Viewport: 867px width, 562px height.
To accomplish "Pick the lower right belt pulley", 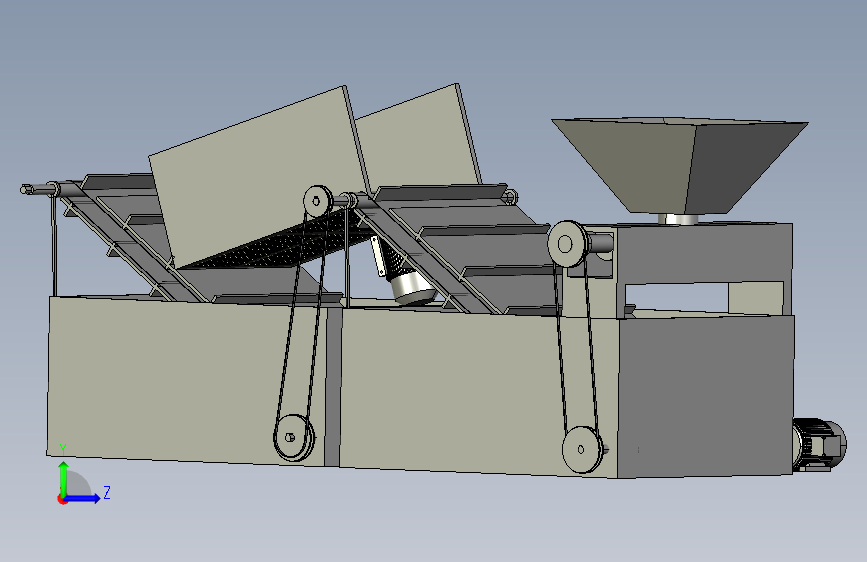I will coord(582,449).
